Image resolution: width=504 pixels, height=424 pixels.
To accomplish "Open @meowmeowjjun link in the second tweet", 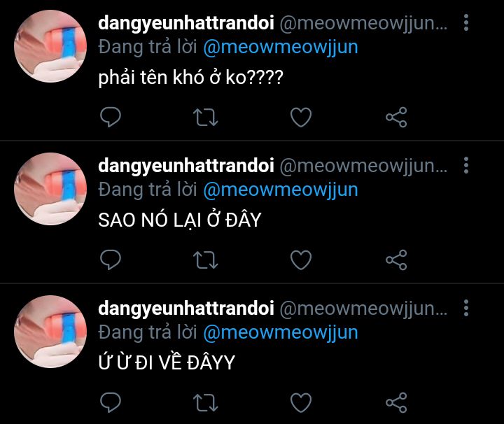I will 281,190.
